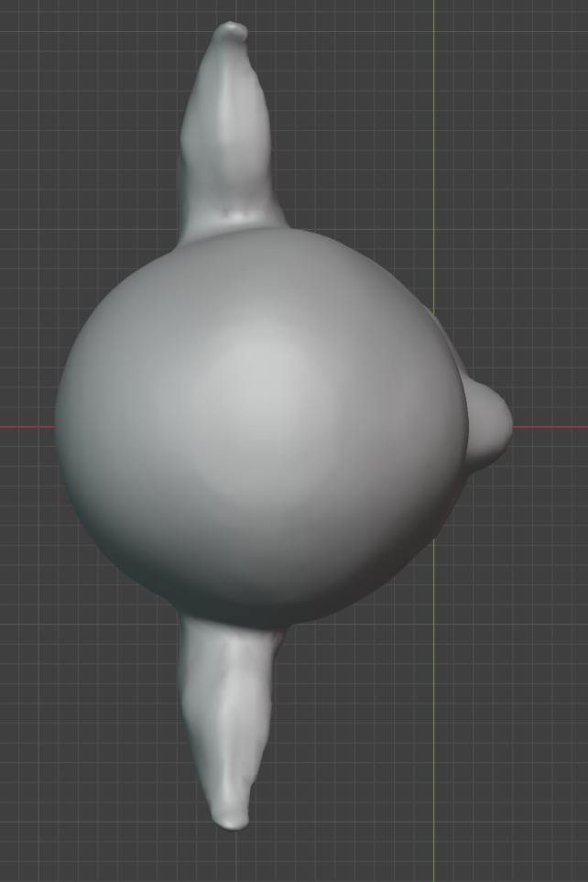
Task: Select the large spherical body of the mesh
Action: point(262,427)
